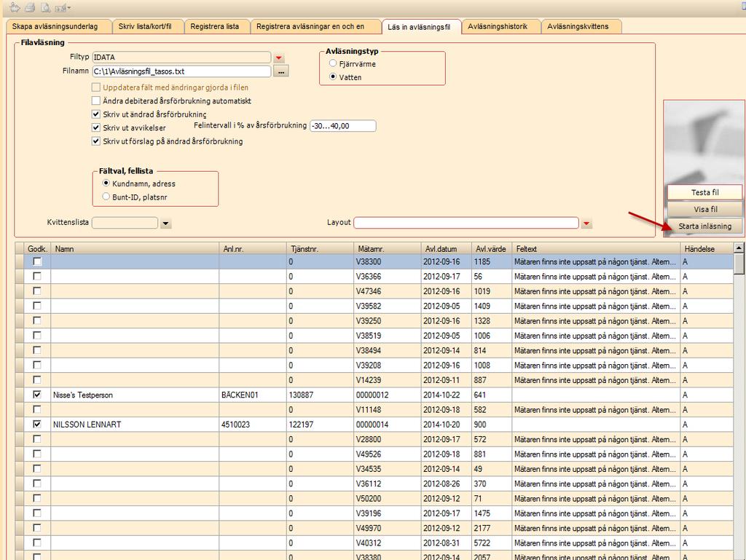746x560 pixels.
Task: Click the Layout field
Action: (x=466, y=223)
